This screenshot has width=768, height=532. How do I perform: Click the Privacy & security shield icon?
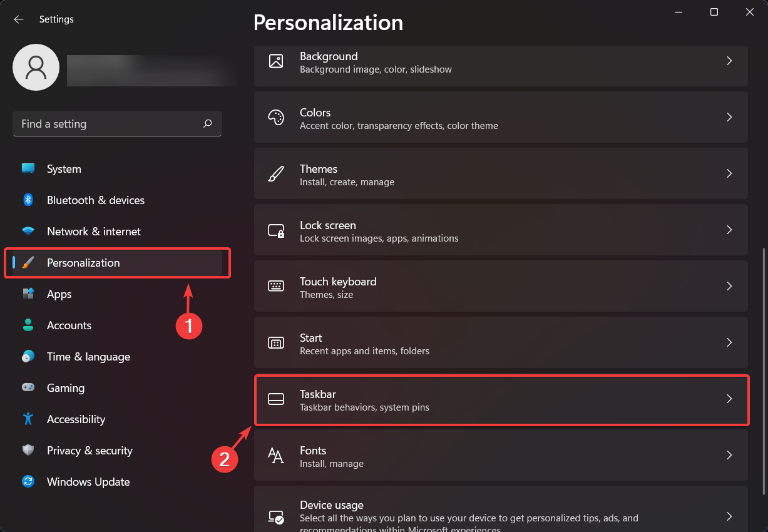(x=28, y=451)
